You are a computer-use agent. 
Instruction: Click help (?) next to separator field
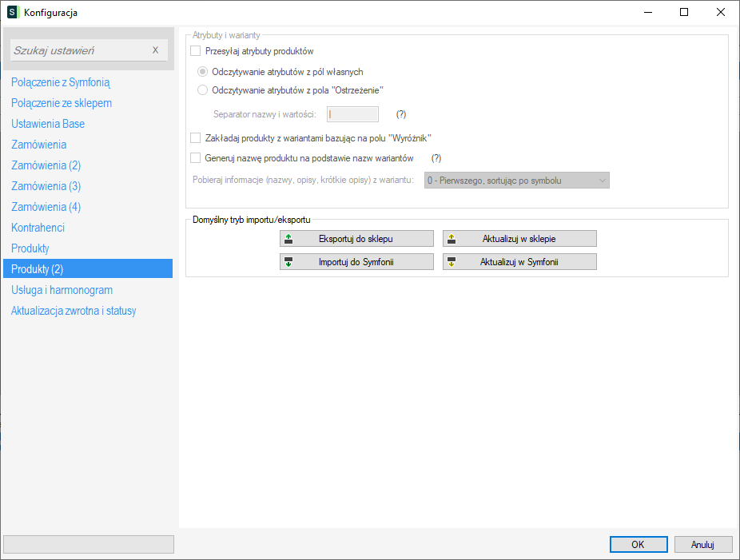[401, 114]
